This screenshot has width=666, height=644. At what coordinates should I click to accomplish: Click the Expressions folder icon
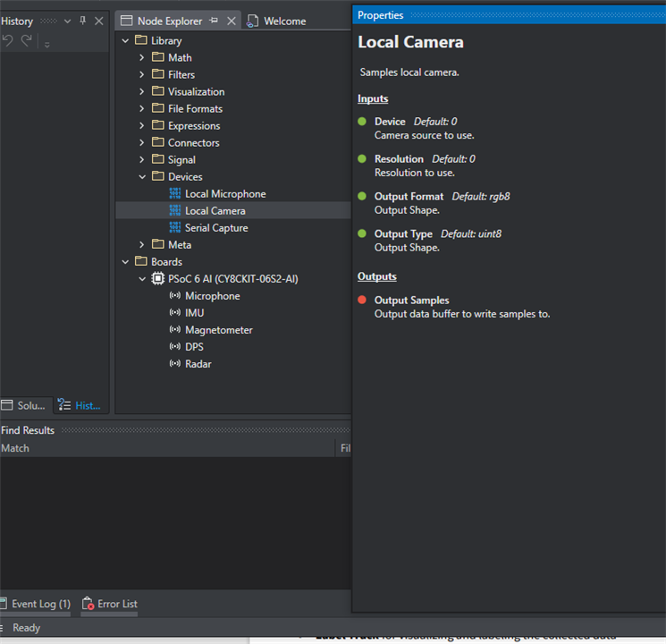tap(158, 125)
